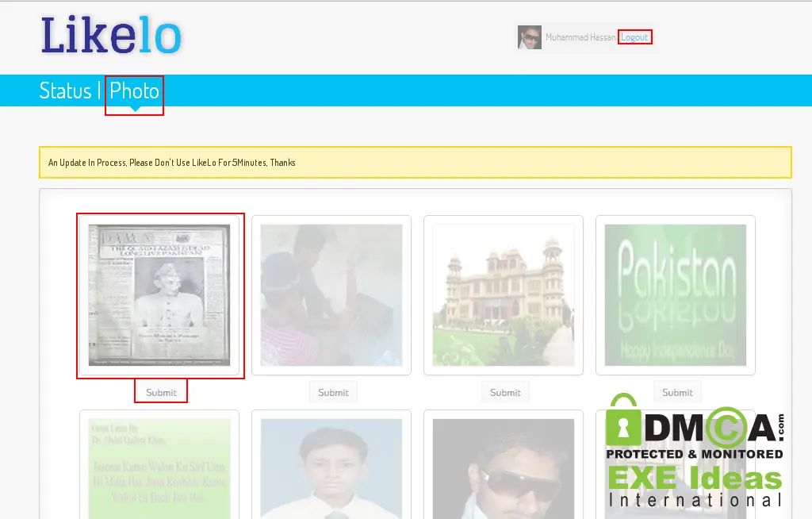Submit the second photo in first row
Screen dimensions: 812x519
click(x=333, y=393)
